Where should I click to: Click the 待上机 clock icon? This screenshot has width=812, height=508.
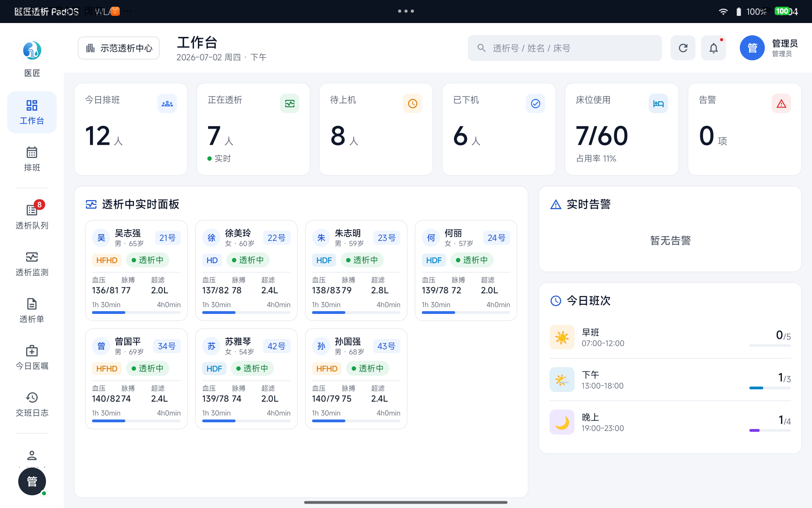(412, 104)
